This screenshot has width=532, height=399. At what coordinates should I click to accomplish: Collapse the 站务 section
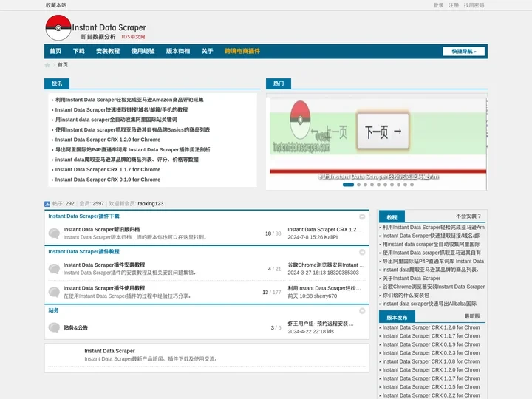(362, 311)
